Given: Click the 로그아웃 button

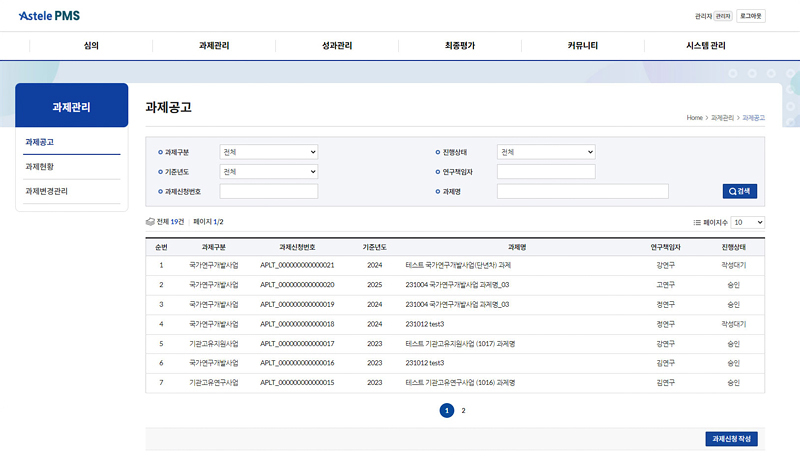Looking at the screenshot, I should pyautogui.click(x=750, y=16).
